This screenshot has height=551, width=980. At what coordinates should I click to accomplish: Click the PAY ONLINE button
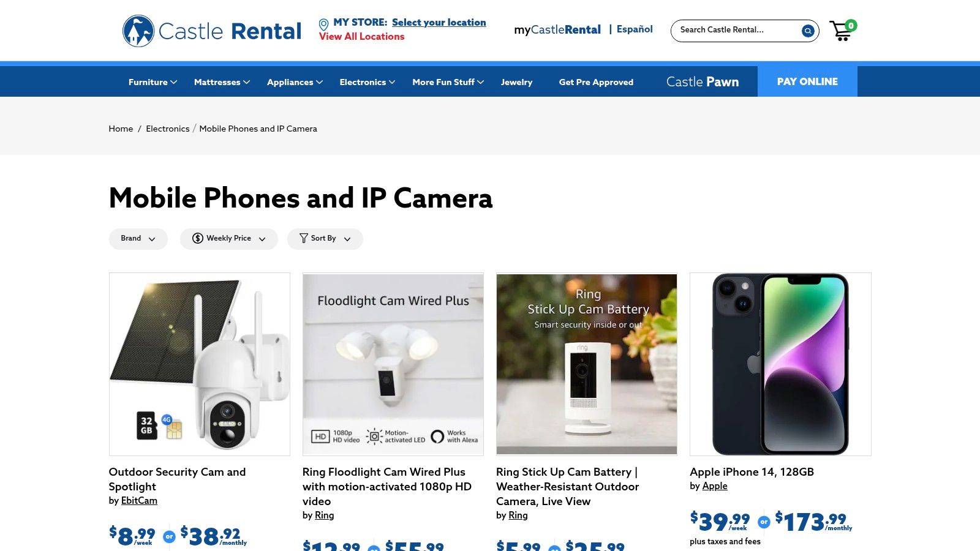click(x=807, y=81)
